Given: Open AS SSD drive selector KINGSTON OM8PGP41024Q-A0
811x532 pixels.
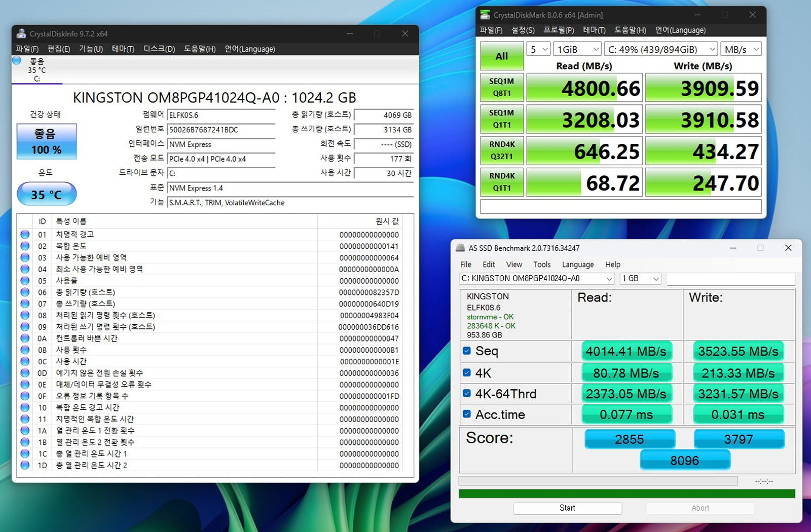Looking at the screenshot, I should 537,279.
